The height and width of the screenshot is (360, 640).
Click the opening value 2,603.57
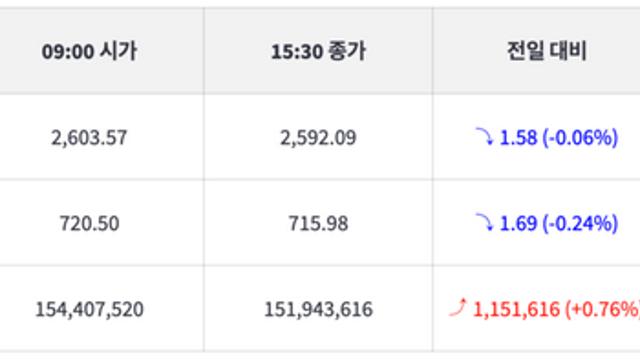coord(89,138)
